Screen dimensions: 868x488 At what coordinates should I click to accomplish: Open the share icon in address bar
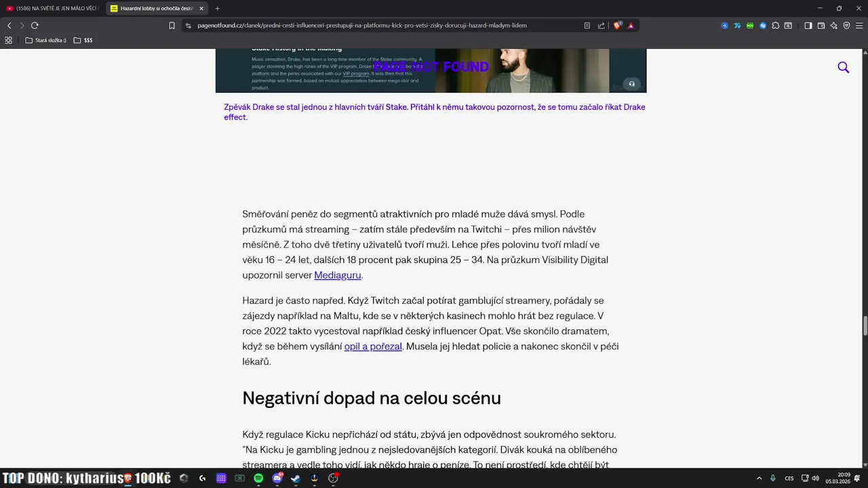point(601,26)
